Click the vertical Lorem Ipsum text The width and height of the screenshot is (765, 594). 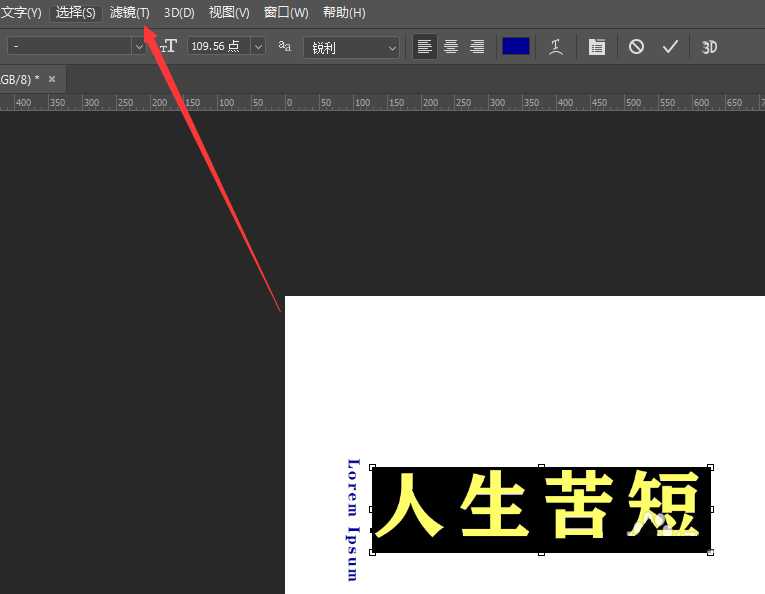coord(352,518)
